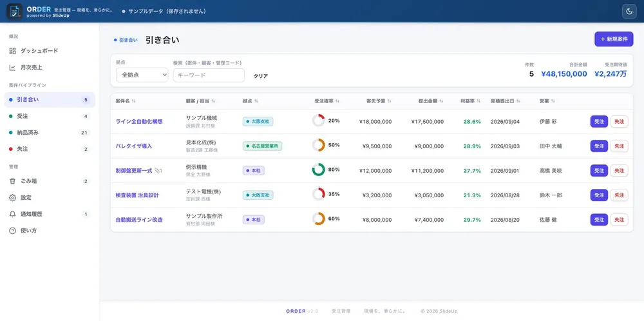Click date 2026/09/01
The image size is (644, 321).
505,171
